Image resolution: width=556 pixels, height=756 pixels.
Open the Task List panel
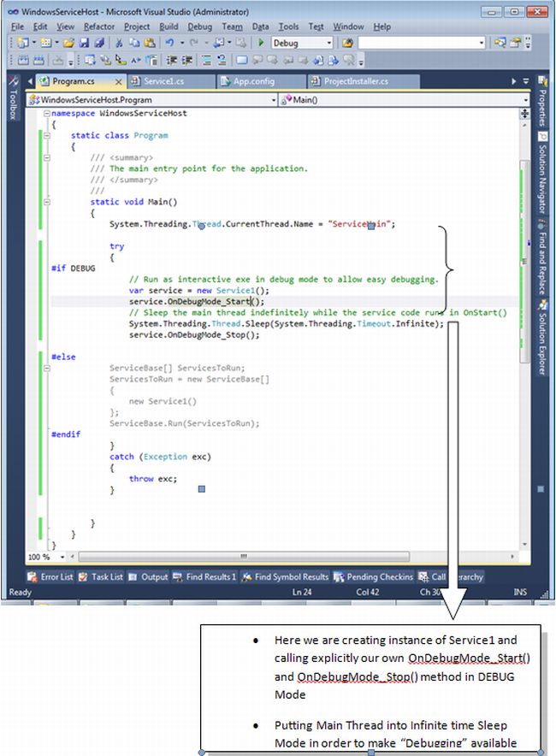(101, 576)
